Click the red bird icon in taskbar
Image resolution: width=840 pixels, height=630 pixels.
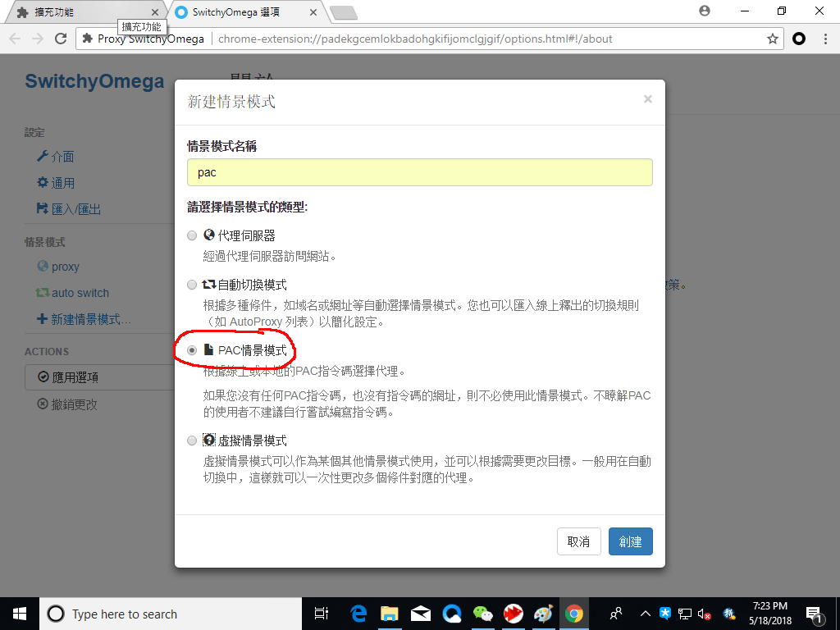coord(514,614)
